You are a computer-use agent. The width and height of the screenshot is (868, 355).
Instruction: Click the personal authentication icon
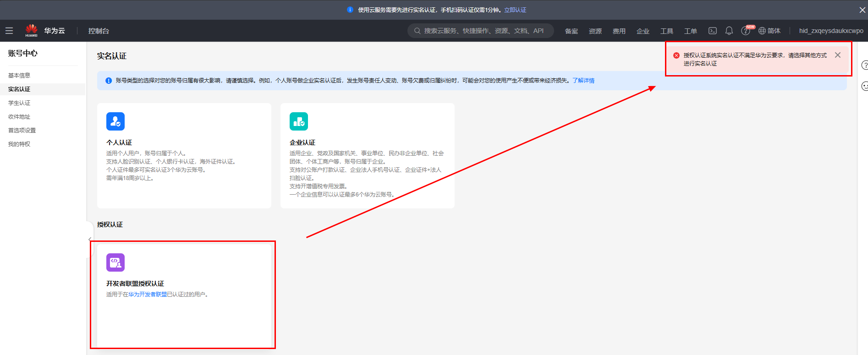115,121
